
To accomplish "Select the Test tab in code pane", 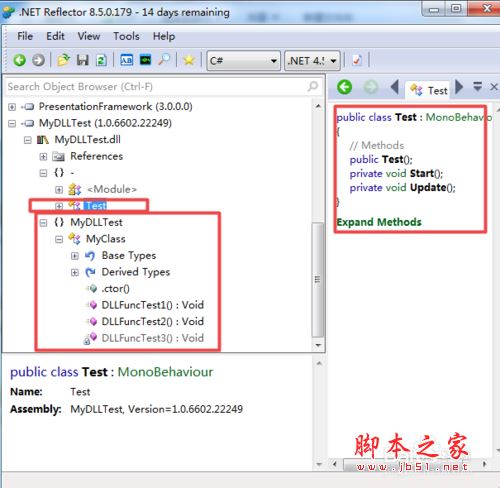I will 428,90.
